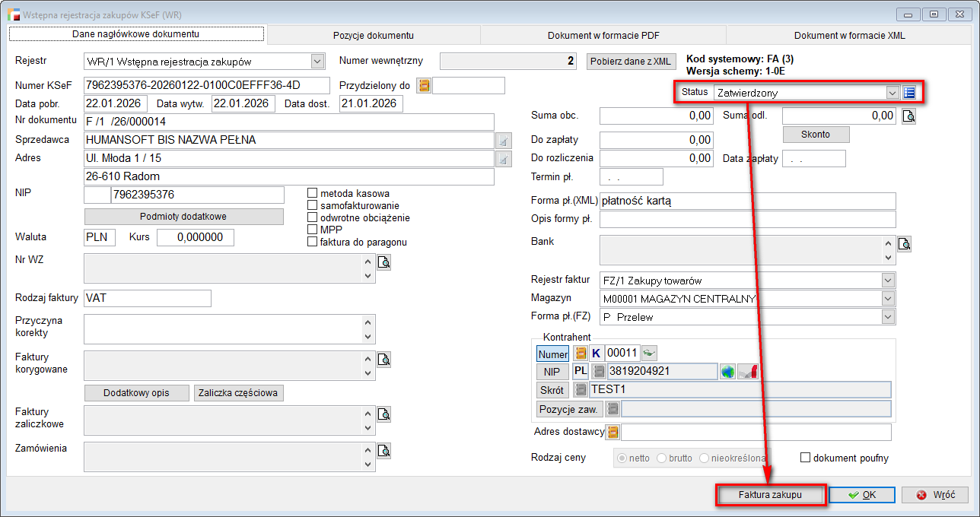
Task: Click the edit icon beside Sprzedawca field
Action: click(503, 141)
